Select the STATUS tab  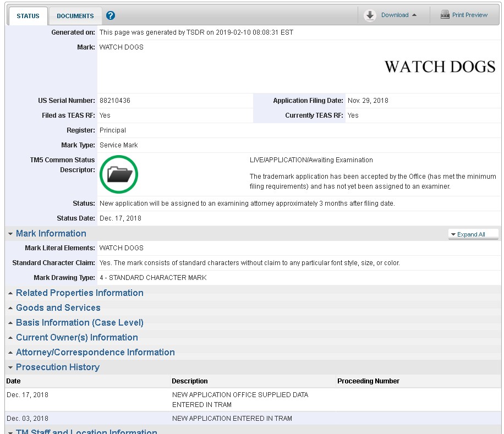tap(28, 16)
